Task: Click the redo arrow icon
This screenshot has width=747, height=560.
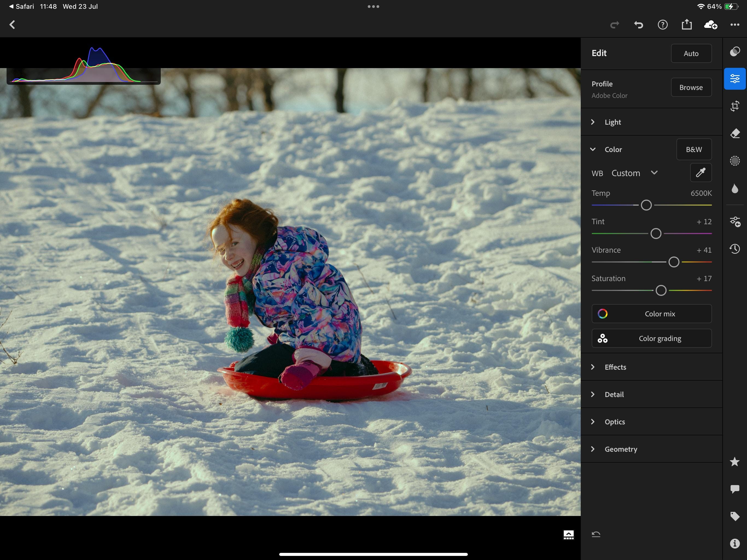Action: tap(615, 25)
